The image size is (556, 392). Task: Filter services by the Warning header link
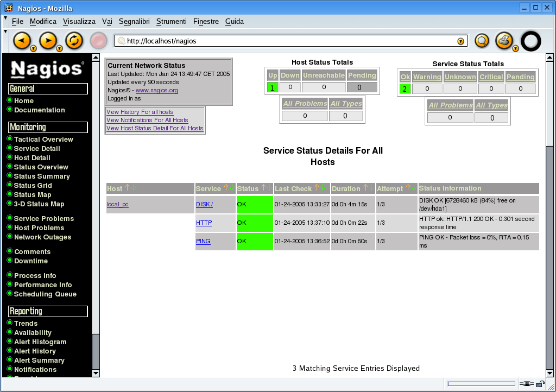tap(427, 77)
